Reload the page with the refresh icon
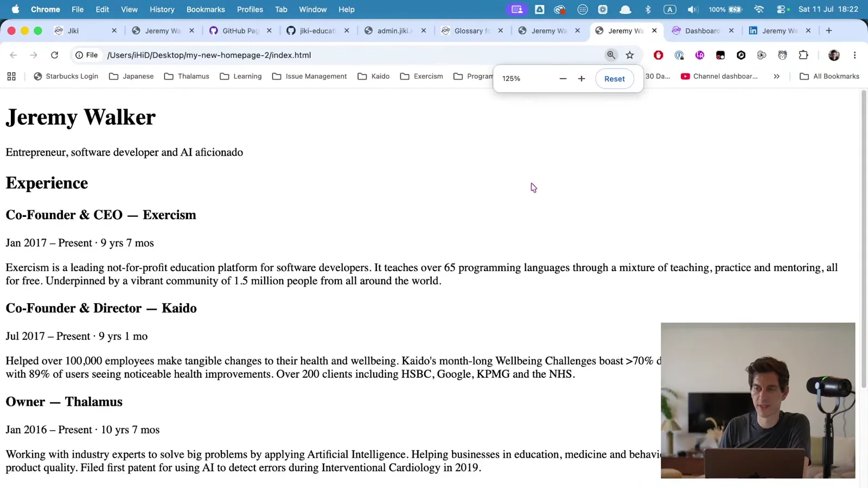This screenshot has width=868, height=488. (x=54, y=55)
